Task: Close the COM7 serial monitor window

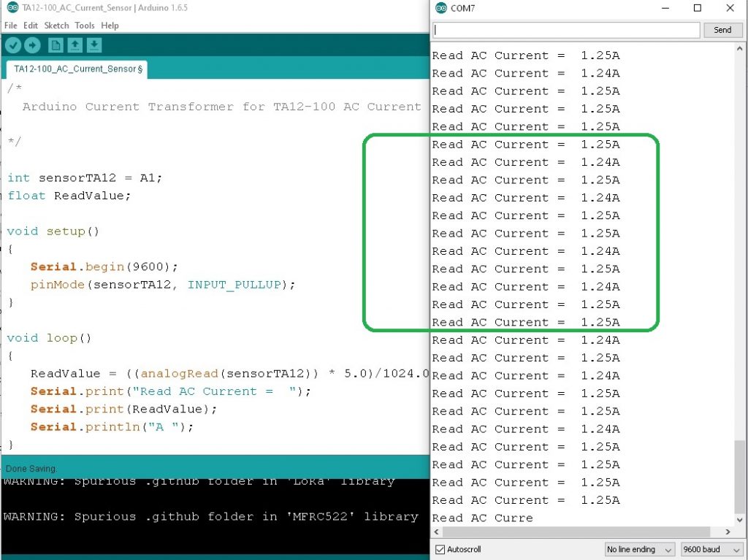Action: (x=730, y=8)
